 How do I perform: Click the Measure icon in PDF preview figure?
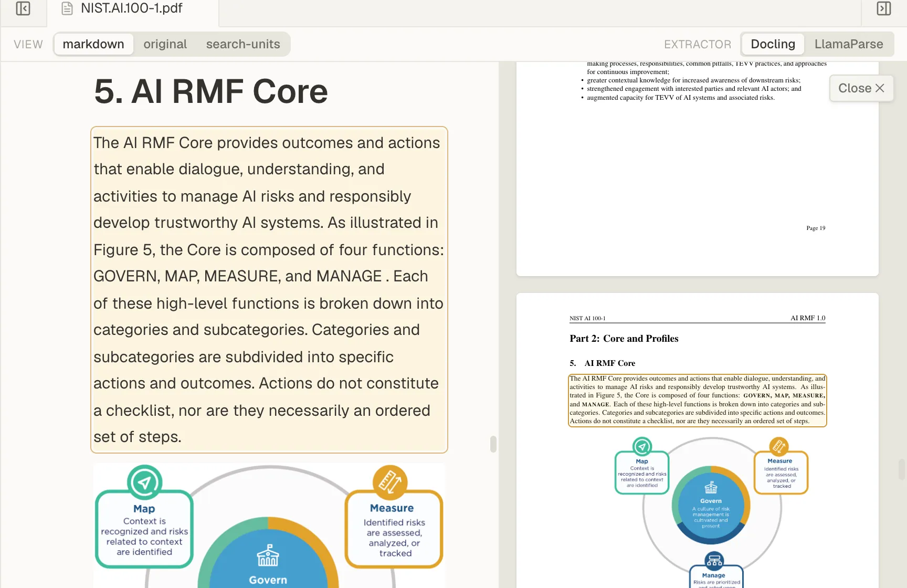(779, 447)
